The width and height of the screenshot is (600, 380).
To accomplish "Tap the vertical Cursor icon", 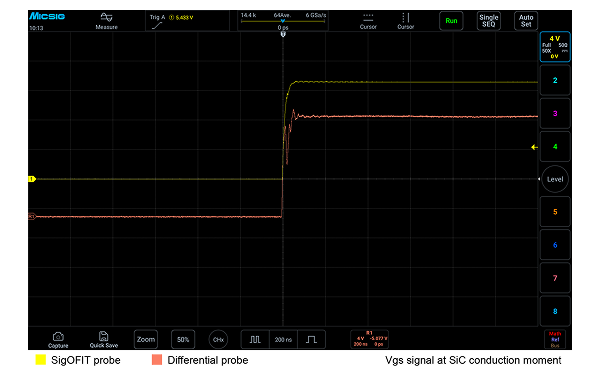I will click(406, 21).
